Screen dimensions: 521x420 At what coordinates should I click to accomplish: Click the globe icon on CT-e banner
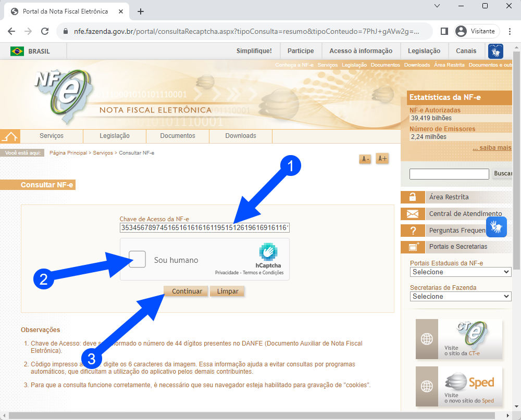click(427, 339)
